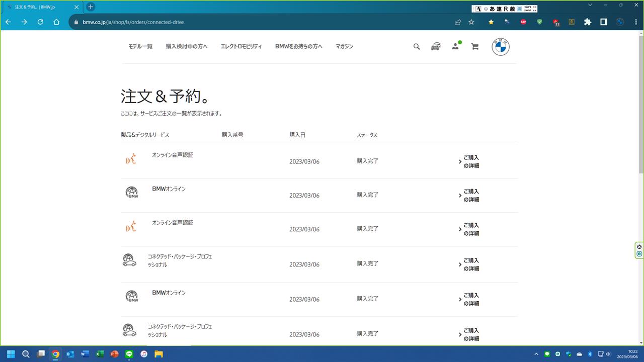Click the first BMWオンライン globe icon
This screenshot has width=644, height=362.
tap(131, 193)
